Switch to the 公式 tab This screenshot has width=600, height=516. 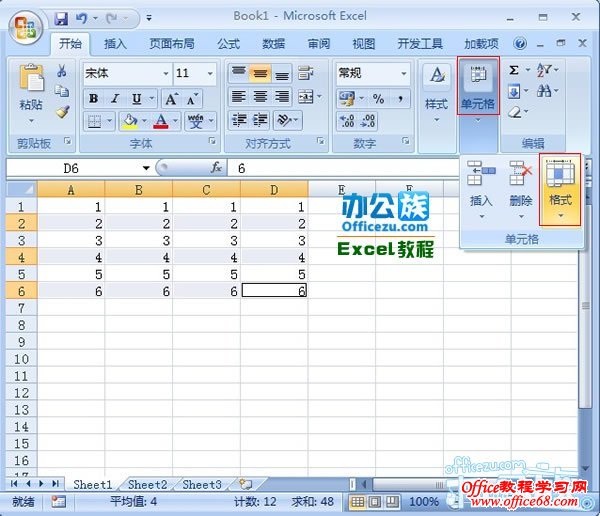[228, 44]
